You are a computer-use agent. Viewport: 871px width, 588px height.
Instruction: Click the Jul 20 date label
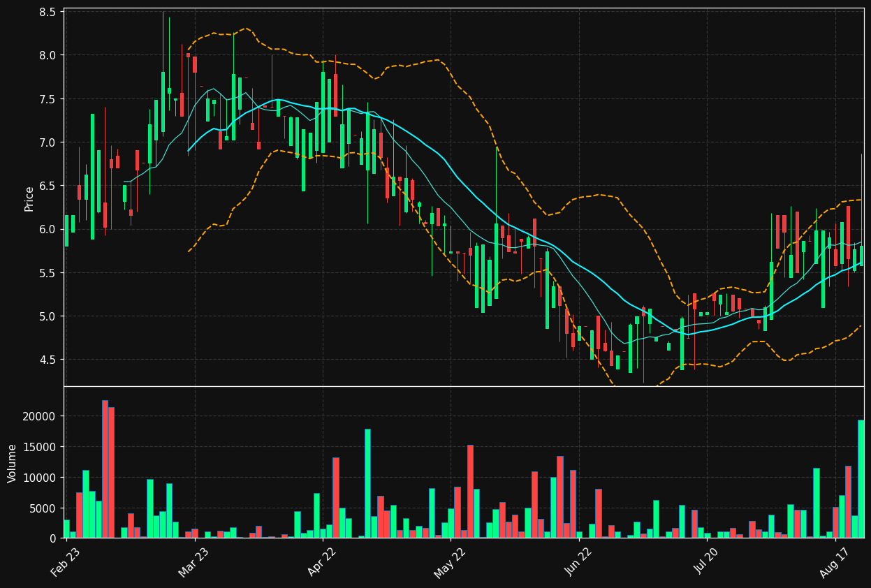point(707,563)
